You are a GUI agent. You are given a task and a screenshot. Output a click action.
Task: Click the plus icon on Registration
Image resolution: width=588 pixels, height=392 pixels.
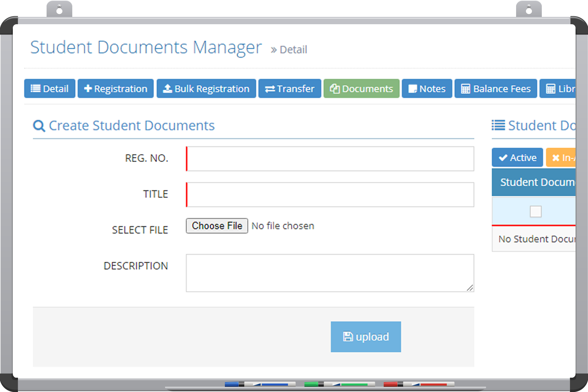(x=88, y=89)
